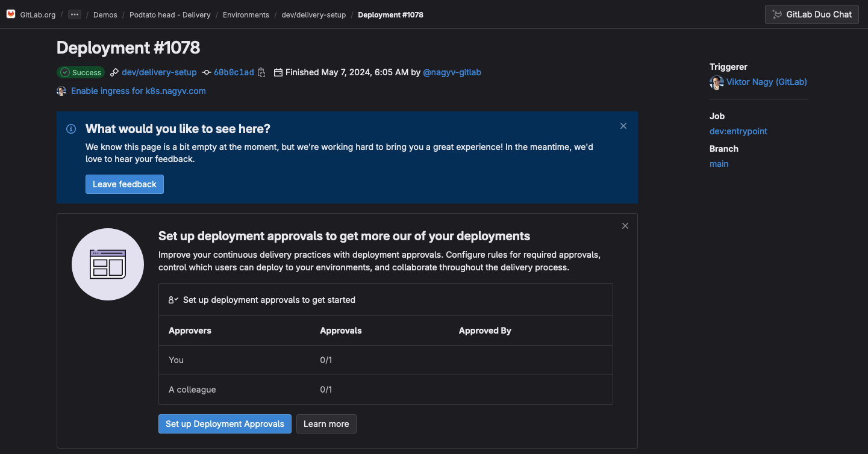Viewport: 868px width, 454px height.
Task: Dismiss the deployment approvals promotion card
Action: 625,225
